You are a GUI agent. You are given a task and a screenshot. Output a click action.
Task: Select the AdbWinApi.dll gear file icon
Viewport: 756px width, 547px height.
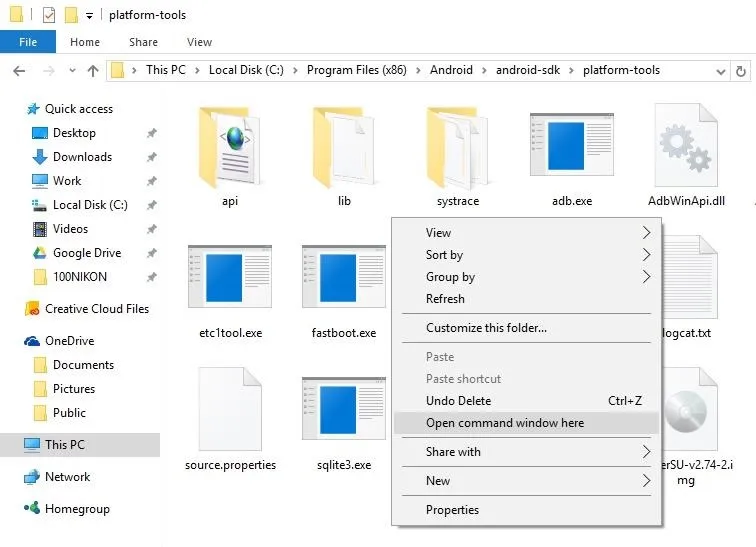click(x=686, y=146)
